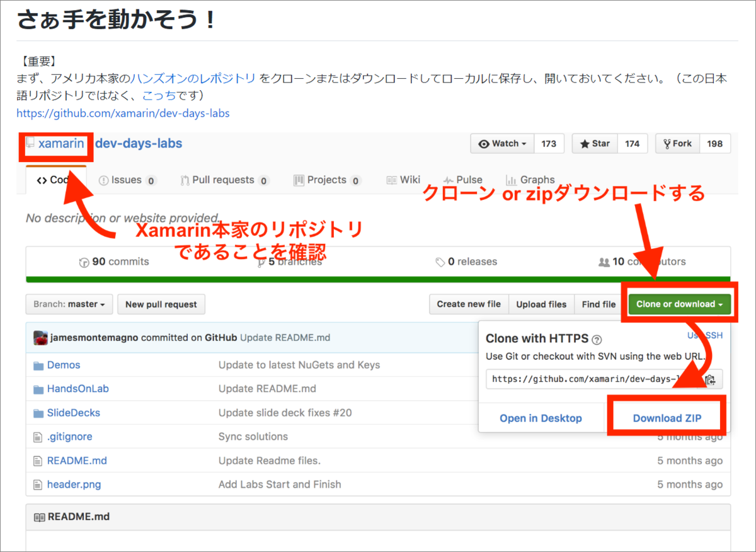
Task: Select the .gitignore file icon
Action: point(37,437)
